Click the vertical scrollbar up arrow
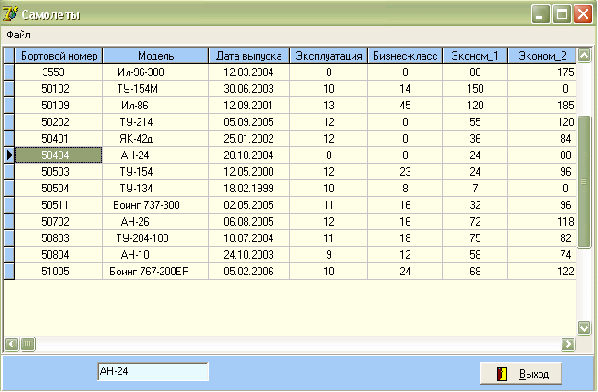 point(584,55)
